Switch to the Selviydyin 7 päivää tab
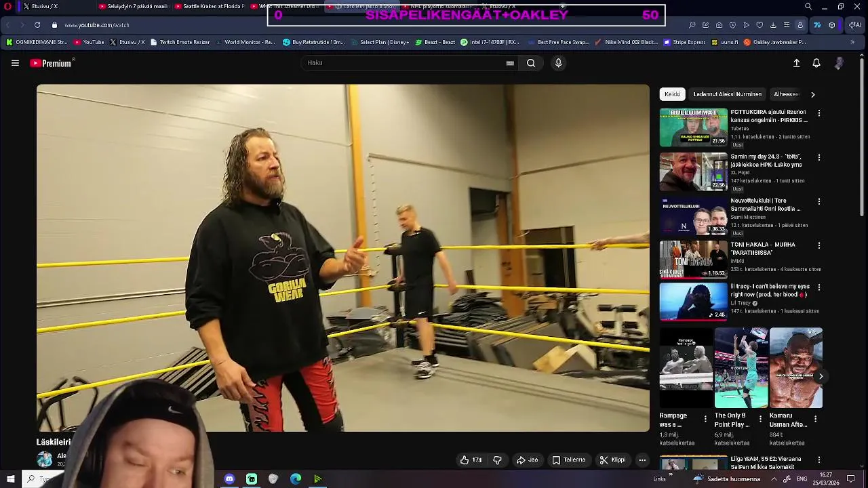The height and width of the screenshot is (488, 868). 133,6
